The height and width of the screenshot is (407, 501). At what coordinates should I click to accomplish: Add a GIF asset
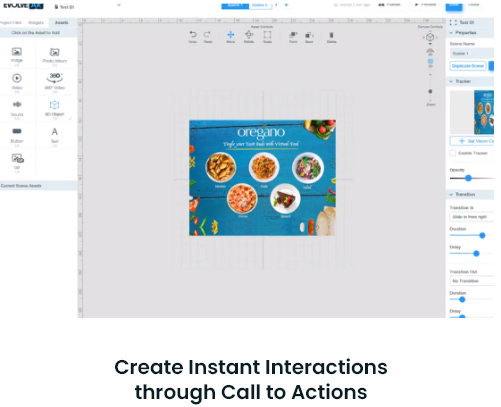[17, 162]
